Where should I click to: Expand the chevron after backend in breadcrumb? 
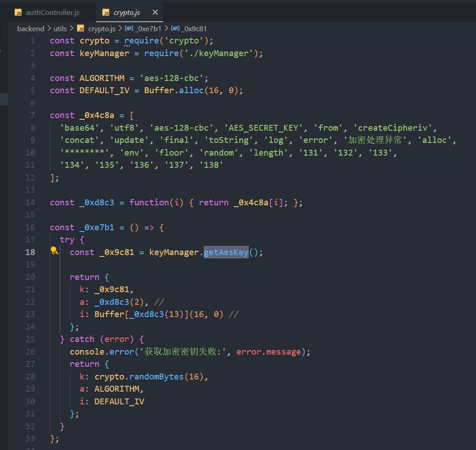click(x=49, y=28)
